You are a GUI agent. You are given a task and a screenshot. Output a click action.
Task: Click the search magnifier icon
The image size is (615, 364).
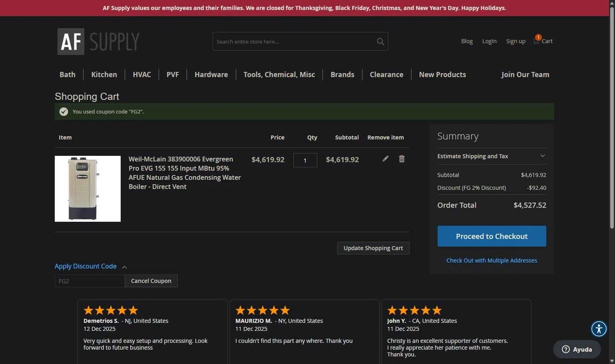380,42
